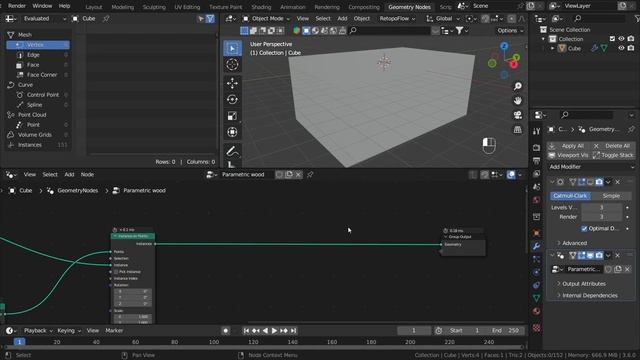Image resolution: width=640 pixels, height=360 pixels.
Task: Select Simple subdivision type
Action: click(x=611, y=196)
